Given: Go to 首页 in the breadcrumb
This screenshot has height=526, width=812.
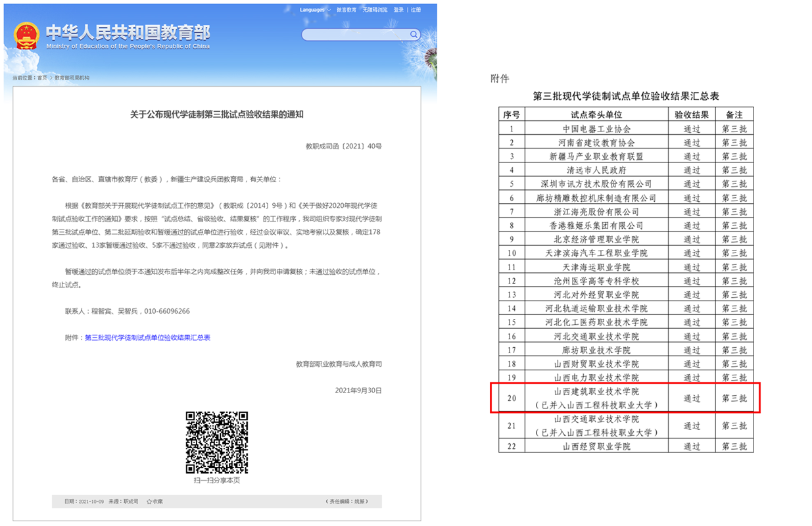Looking at the screenshot, I should click(43, 78).
